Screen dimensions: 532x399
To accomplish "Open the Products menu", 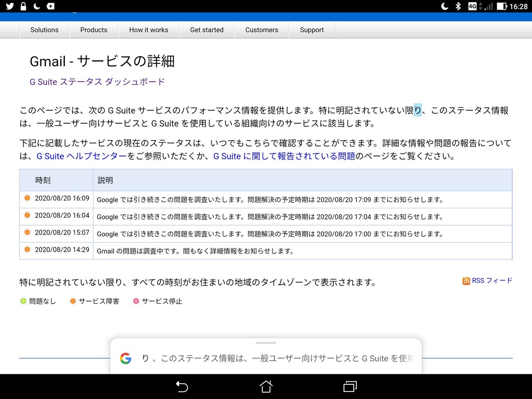I will click(94, 30).
